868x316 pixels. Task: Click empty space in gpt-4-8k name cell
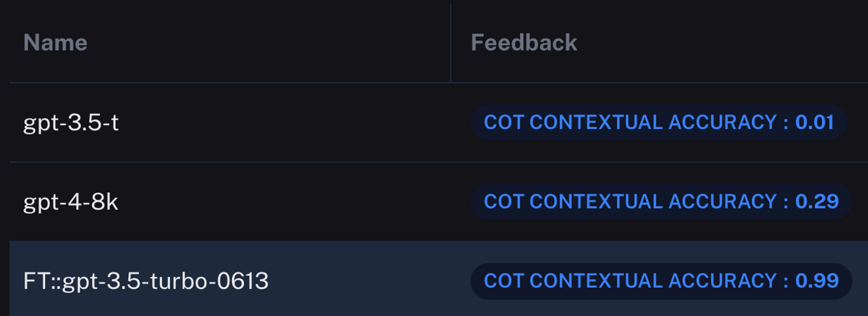click(282, 202)
